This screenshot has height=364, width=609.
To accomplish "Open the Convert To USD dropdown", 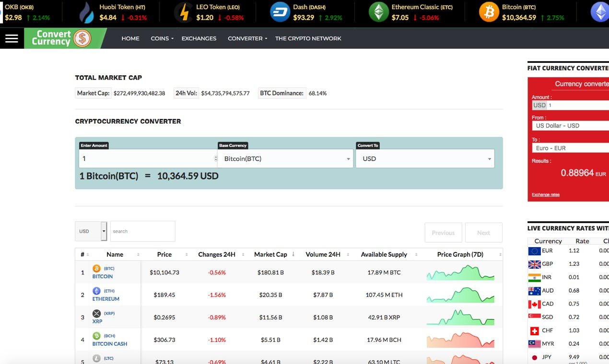I will click(425, 159).
